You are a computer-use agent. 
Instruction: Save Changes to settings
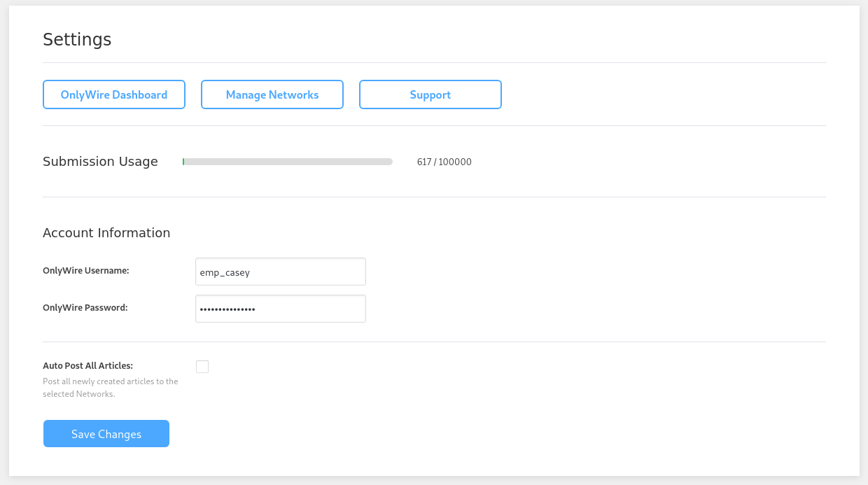tap(106, 434)
